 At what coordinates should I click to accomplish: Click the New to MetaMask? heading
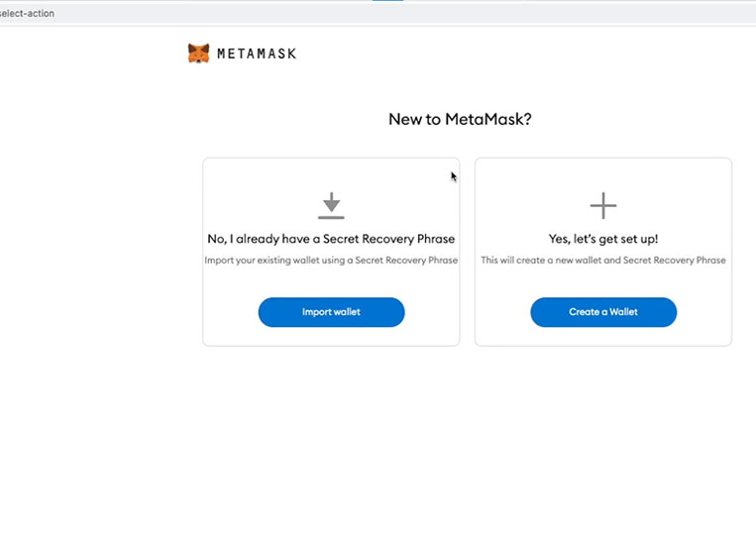coord(460,119)
